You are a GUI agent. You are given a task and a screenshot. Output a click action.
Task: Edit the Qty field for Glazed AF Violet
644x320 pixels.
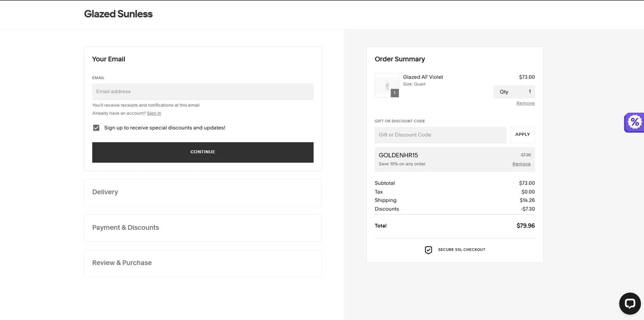[x=514, y=91]
